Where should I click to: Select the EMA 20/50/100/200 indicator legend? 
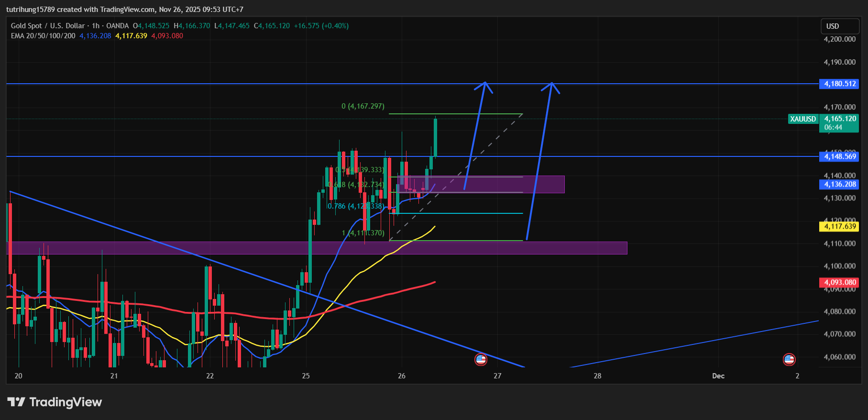click(43, 36)
